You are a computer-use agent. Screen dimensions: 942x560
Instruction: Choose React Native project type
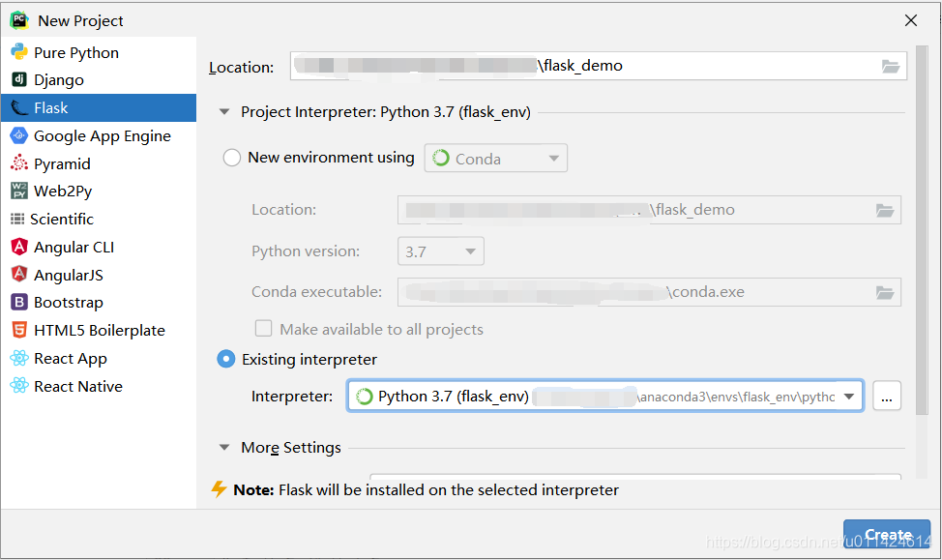[x=99, y=386]
